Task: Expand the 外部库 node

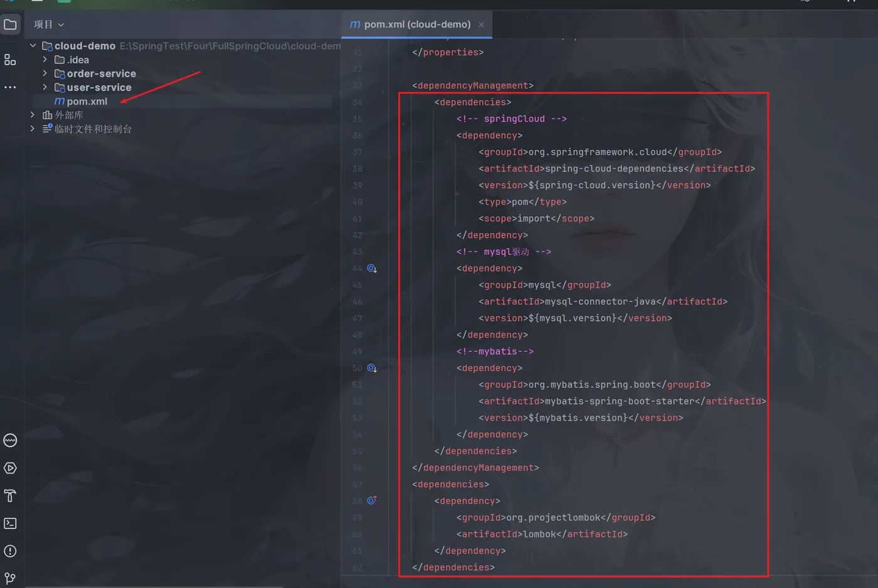Action: pyautogui.click(x=33, y=115)
